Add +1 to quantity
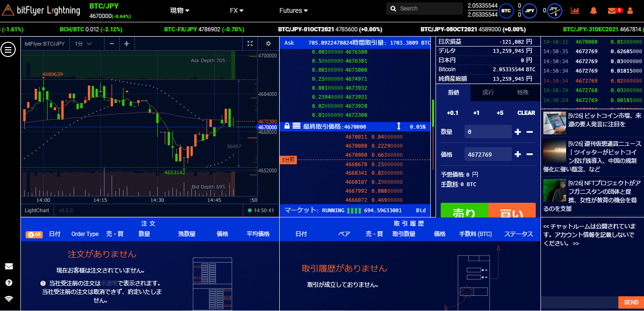 pos(476,113)
